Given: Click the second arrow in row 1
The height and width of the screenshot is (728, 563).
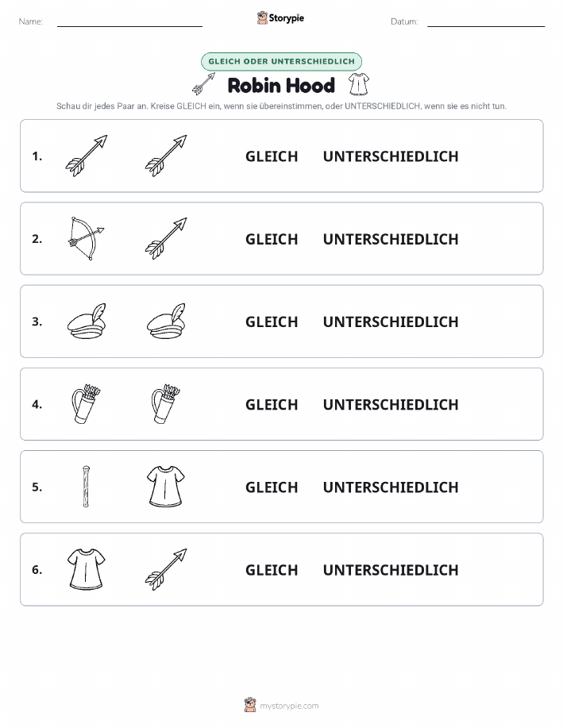Looking at the screenshot, I should [166, 156].
